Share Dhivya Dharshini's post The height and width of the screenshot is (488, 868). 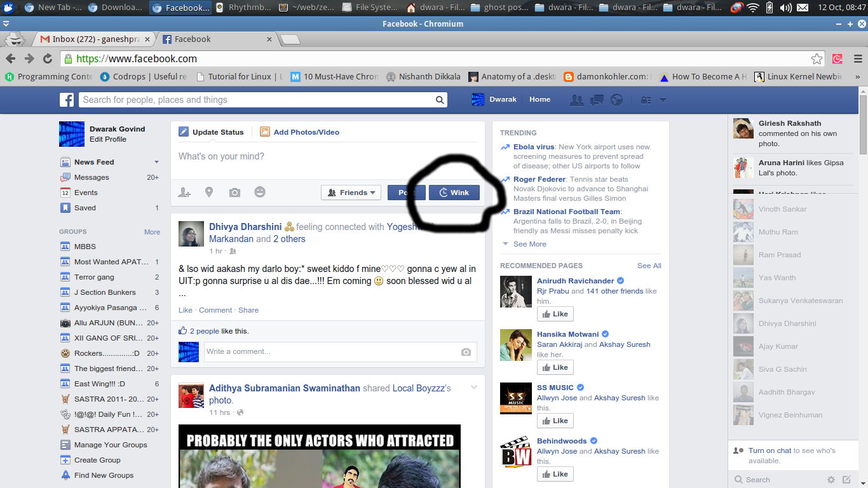(x=248, y=310)
